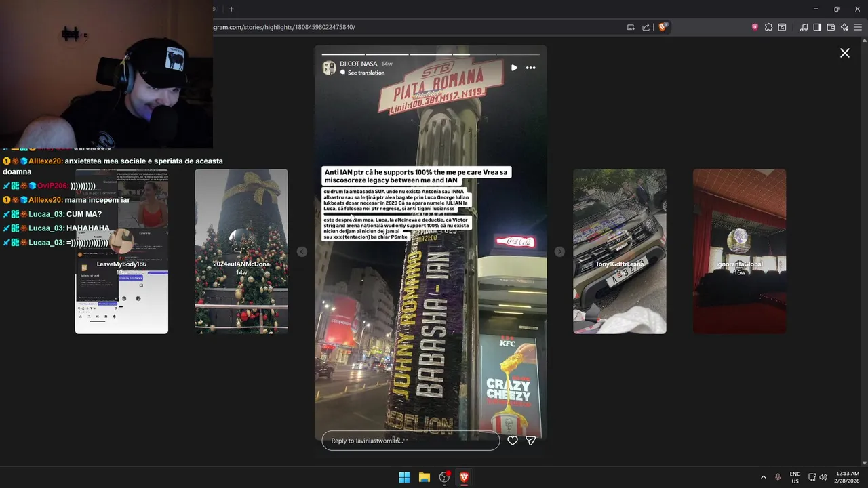The height and width of the screenshot is (488, 868).
Task: Click the microphone tray icon
Action: coord(778,477)
